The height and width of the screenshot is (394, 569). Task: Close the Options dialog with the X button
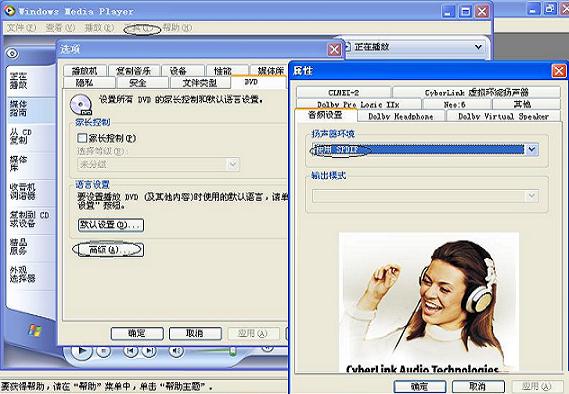tap(334, 49)
